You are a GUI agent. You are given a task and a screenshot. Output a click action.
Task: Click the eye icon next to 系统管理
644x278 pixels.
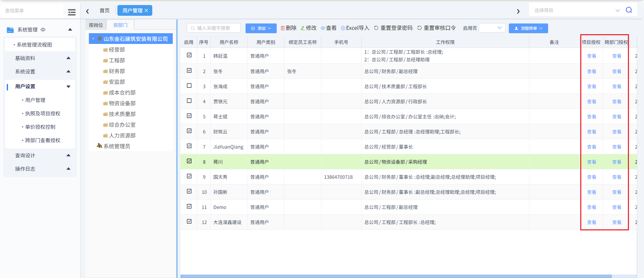[x=43, y=30]
